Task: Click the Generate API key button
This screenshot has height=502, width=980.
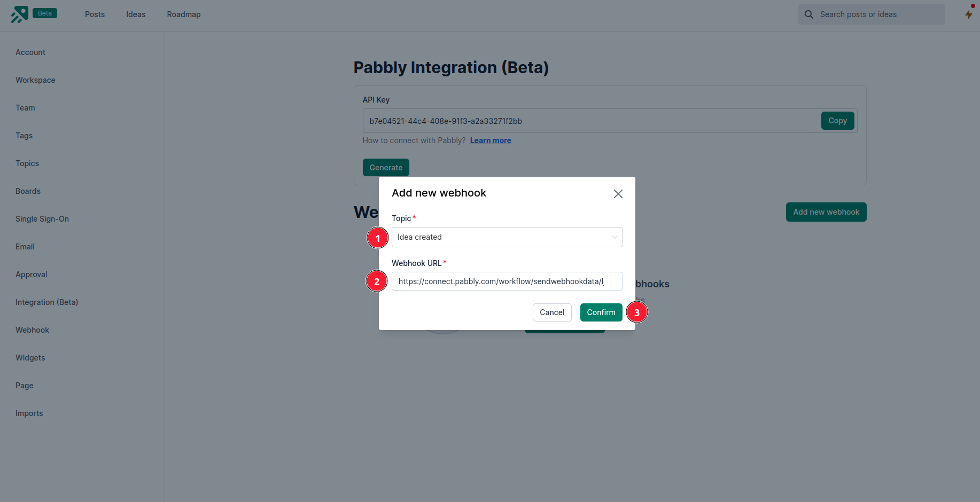Action: [386, 168]
